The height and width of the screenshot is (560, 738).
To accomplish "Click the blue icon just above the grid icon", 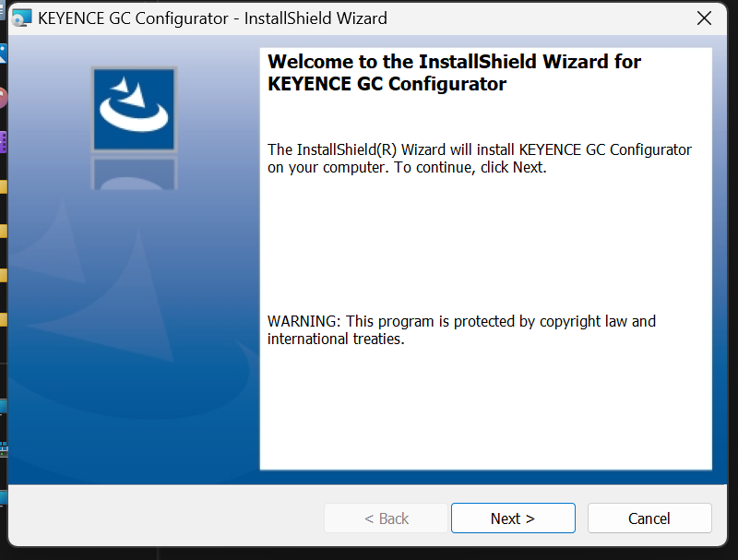I will coord(4,407).
